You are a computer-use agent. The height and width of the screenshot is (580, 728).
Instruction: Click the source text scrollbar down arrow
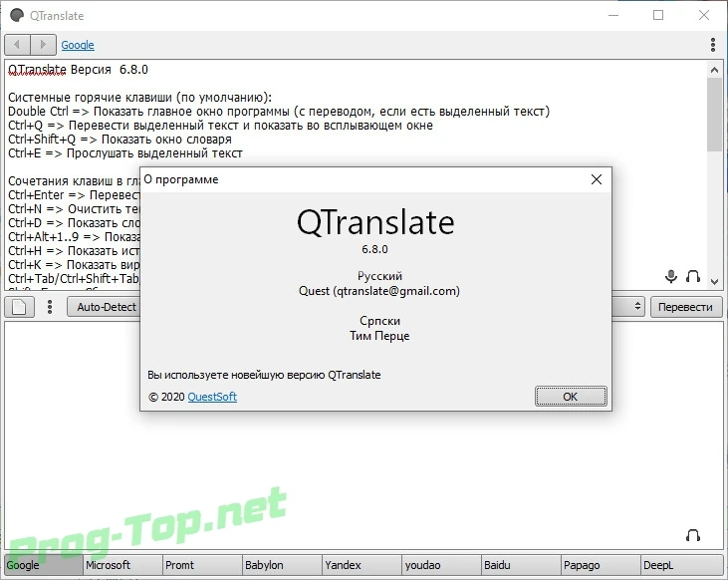coord(714,282)
